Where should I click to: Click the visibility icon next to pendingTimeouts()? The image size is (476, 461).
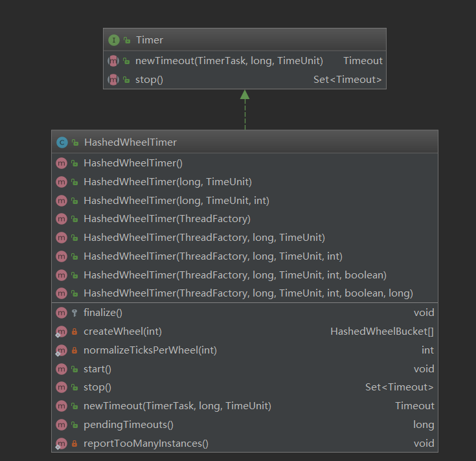(74, 425)
